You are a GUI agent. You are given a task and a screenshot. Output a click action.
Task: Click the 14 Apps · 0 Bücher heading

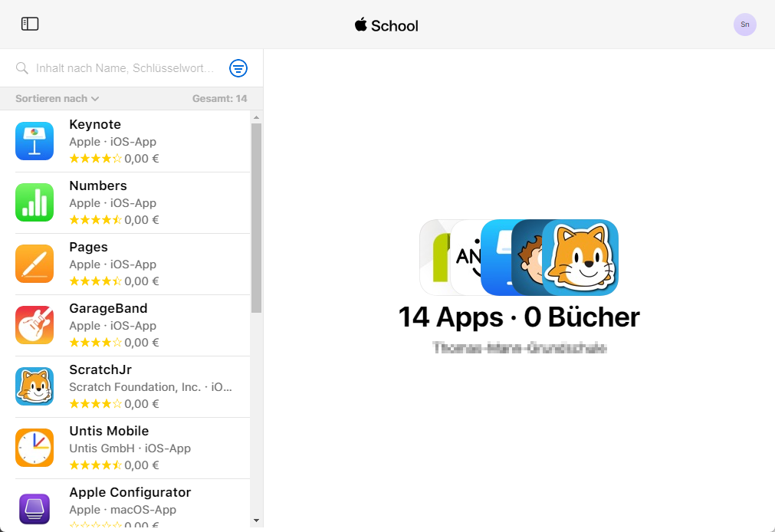(x=519, y=317)
